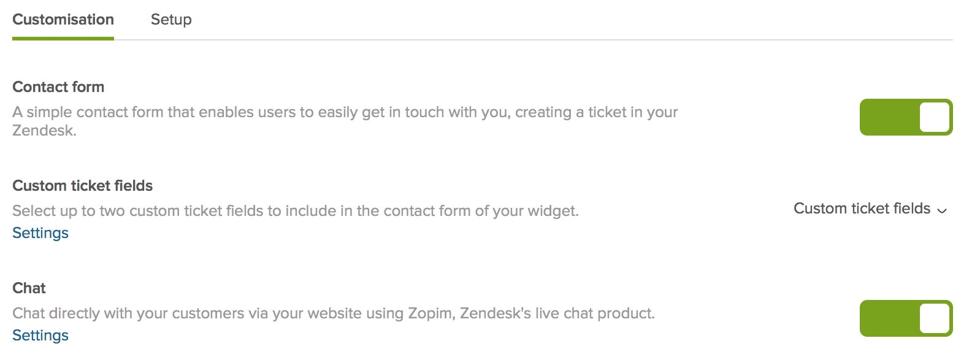
Task: Click green track of the Chat switch
Action: click(888, 318)
